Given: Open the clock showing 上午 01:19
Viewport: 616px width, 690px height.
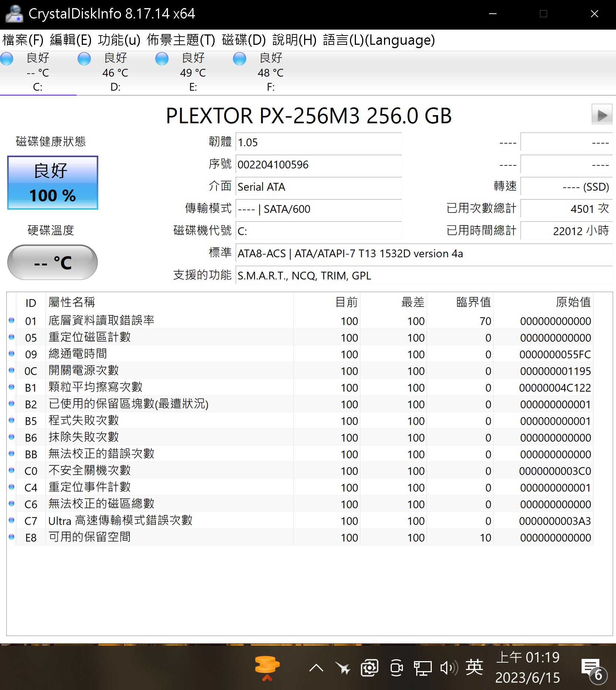Looking at the screenshot, I should [528, 667].
